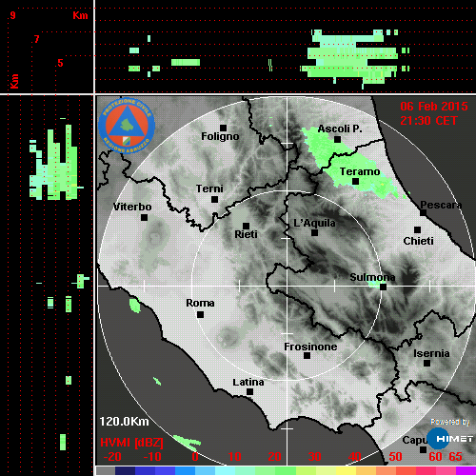Click the Roma city marker square
The height and width of the screenshot is (476, 476).
[200, 315]
